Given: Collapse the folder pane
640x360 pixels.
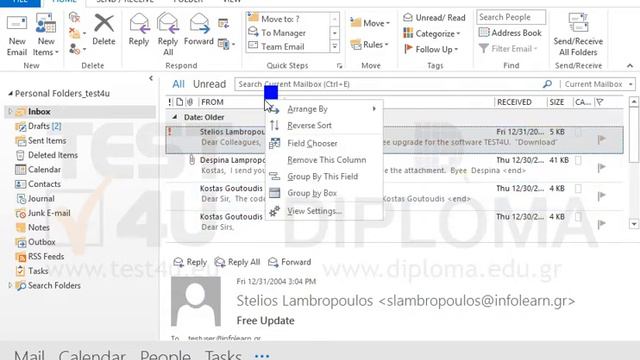Looking at the screenshot, I should pos(151,78).
